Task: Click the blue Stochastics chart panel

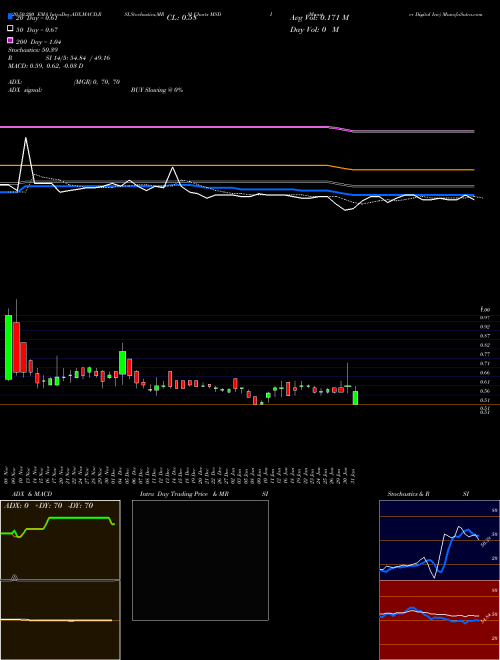Action: 439,540
